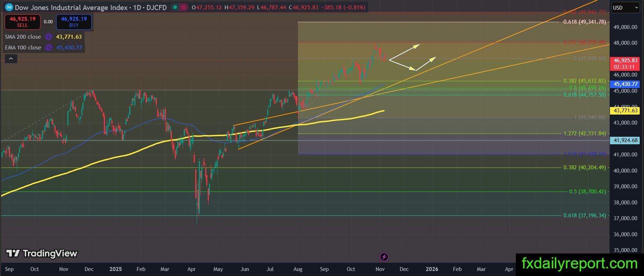The height and width of the screenshot is (276, 644).
Task: Click the low value L46,787.44
Action: pyautogui.click(x=272, y=7)
